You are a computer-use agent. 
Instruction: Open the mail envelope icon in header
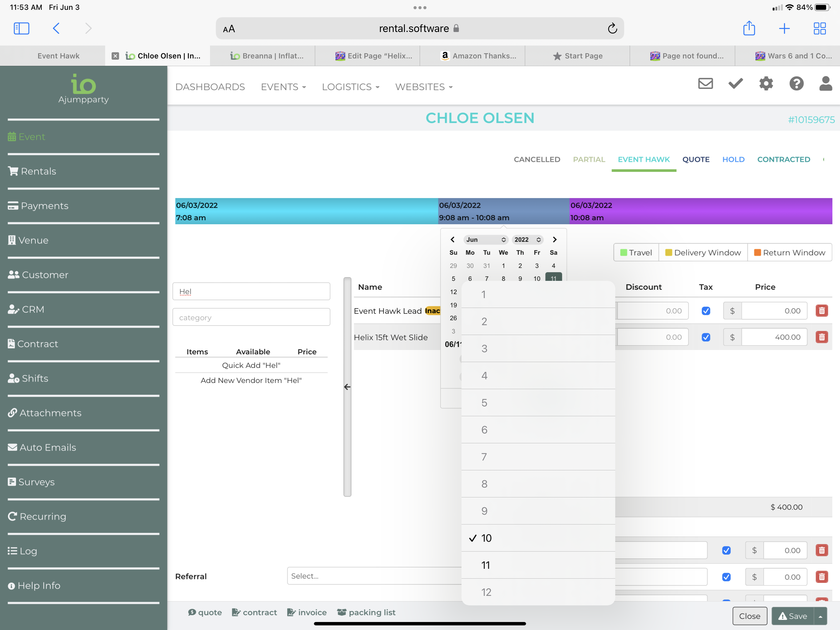pos(705,83)
